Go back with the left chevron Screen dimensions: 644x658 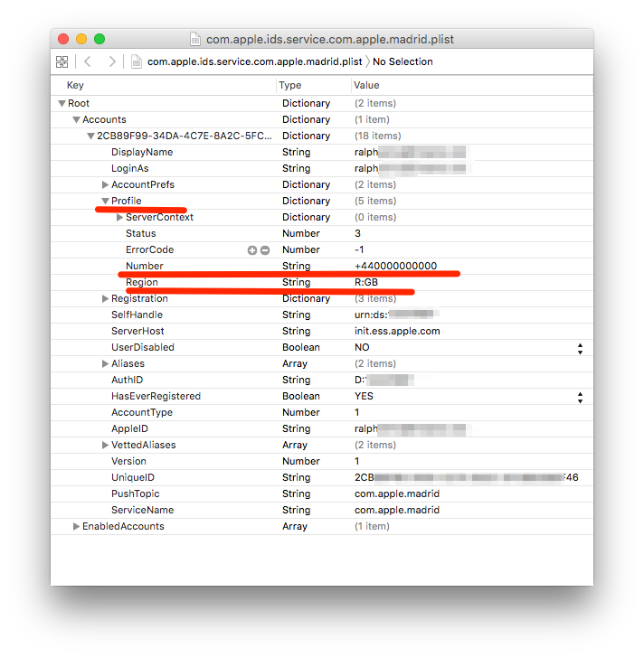pos(88,61)
